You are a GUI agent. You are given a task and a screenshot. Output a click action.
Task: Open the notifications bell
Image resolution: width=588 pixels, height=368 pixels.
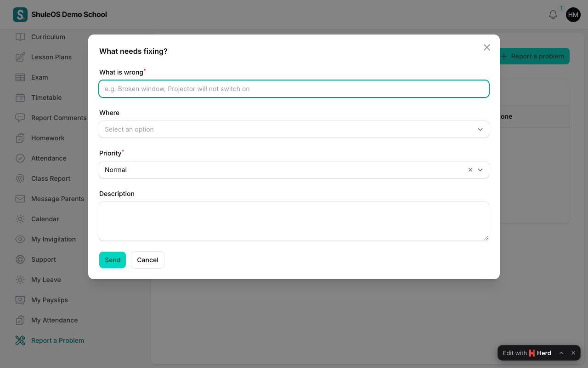pyautogui.click(x=553, y=15)
